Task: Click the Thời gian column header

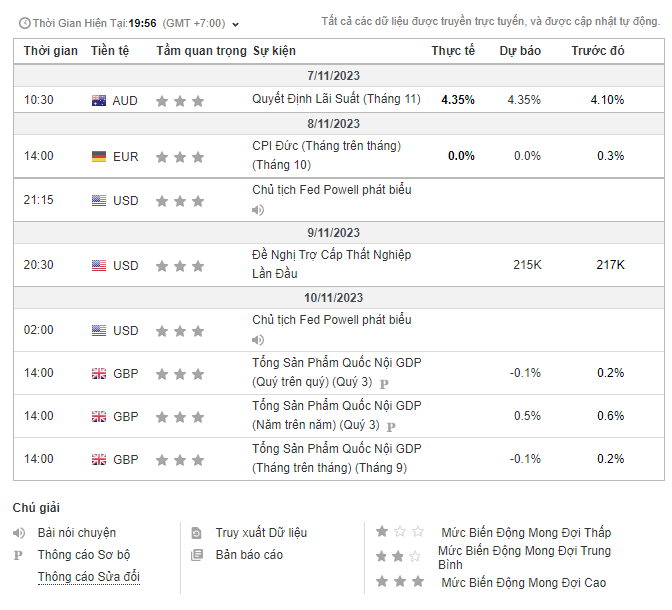Action: click(51, 50)
